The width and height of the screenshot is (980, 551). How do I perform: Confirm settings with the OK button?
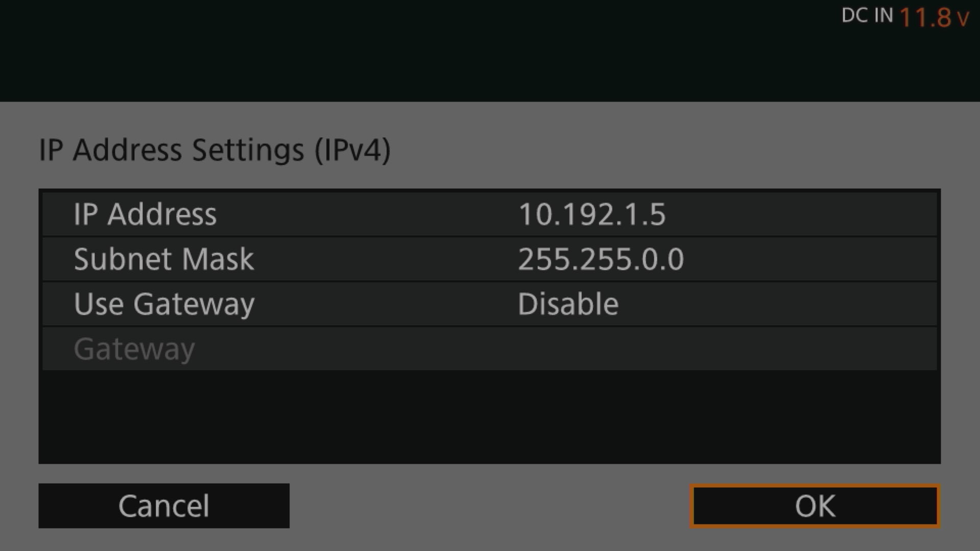tap(815, 506)
